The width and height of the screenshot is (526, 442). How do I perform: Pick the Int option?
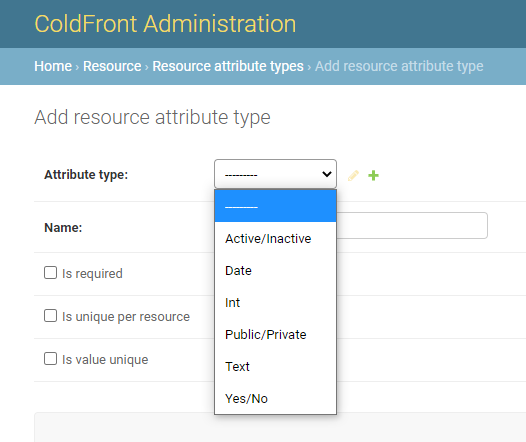tap(275, 302)
